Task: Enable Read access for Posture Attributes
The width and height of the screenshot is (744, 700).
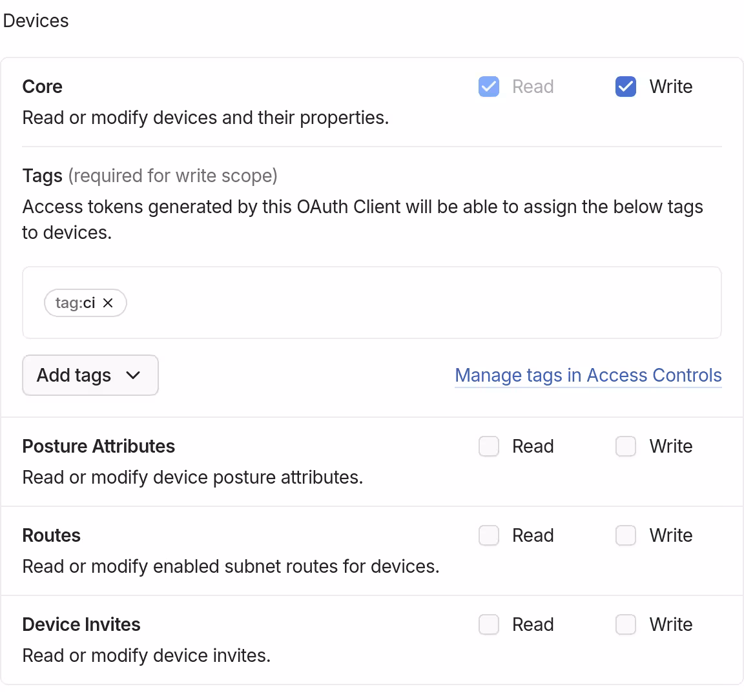Action: (x=489, y=446)
